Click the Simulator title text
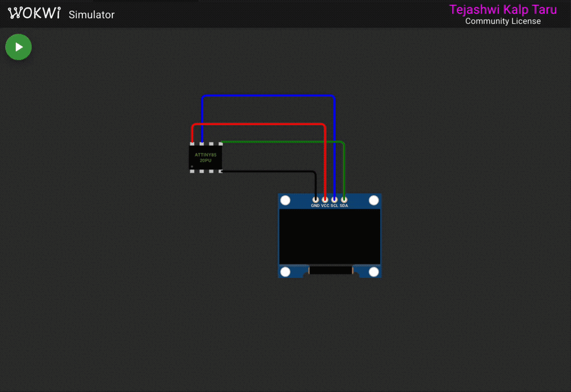 pyautogui.click(x=91, y=15)
